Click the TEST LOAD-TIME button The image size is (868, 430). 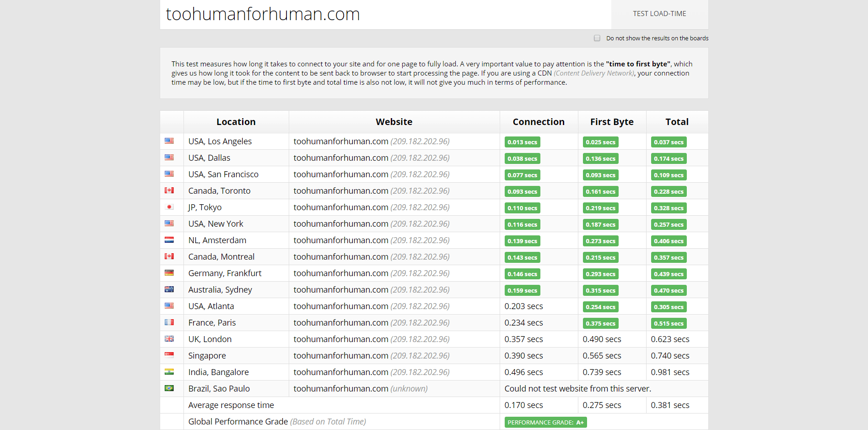click(x=659, y=14)
